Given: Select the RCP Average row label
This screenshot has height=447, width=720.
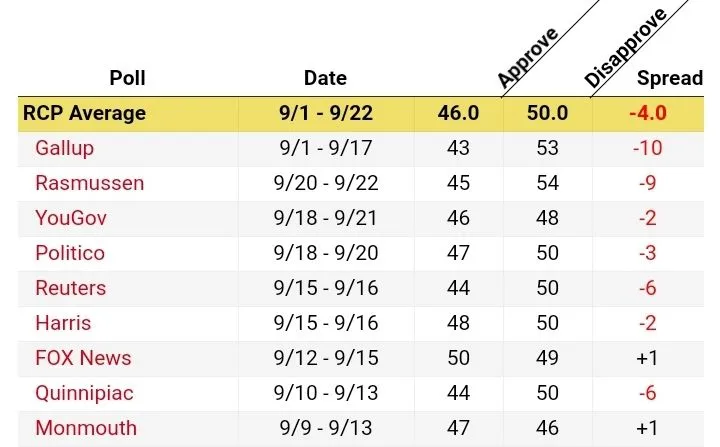Looking at the screenshot, I should [84, 113].
